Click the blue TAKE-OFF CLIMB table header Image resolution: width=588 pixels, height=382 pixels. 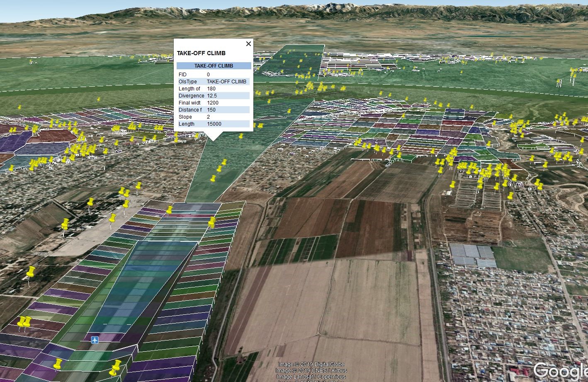(x=214, y=66)
